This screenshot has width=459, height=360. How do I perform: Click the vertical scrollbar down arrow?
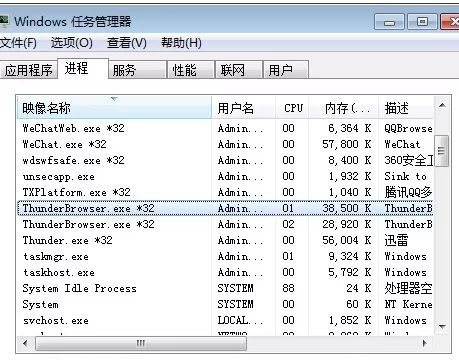coord(442,327)
